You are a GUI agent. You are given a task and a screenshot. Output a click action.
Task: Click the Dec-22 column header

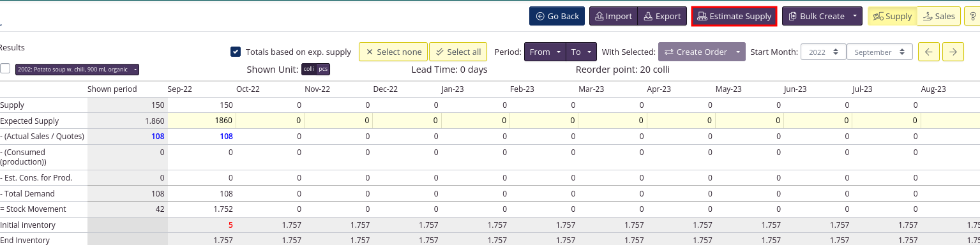pos(386,89)
